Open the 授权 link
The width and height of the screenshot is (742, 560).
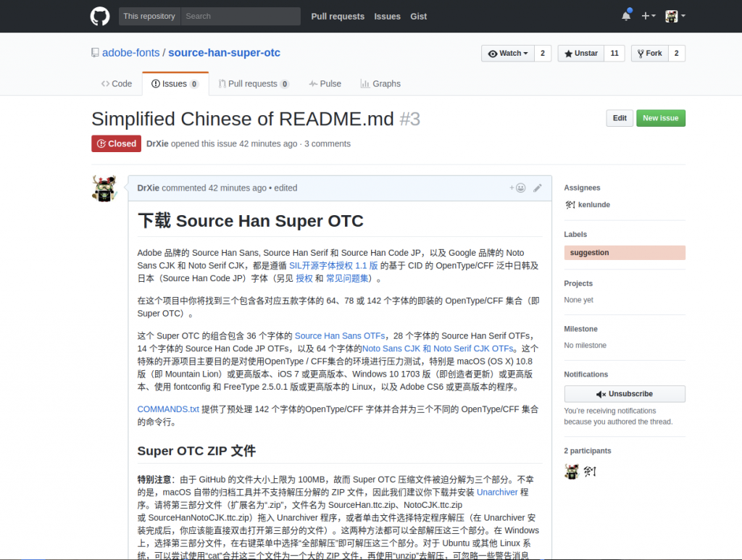(304, 278)
